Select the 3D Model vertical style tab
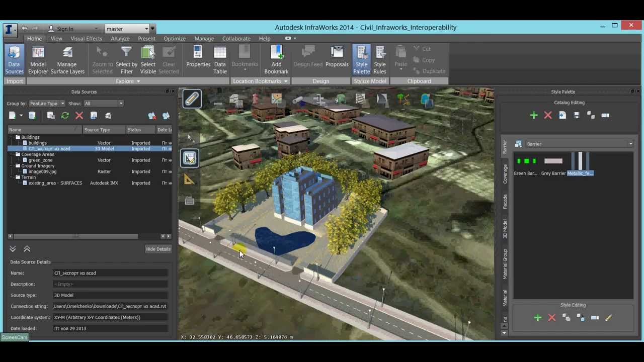 click(x=505, y=229)
